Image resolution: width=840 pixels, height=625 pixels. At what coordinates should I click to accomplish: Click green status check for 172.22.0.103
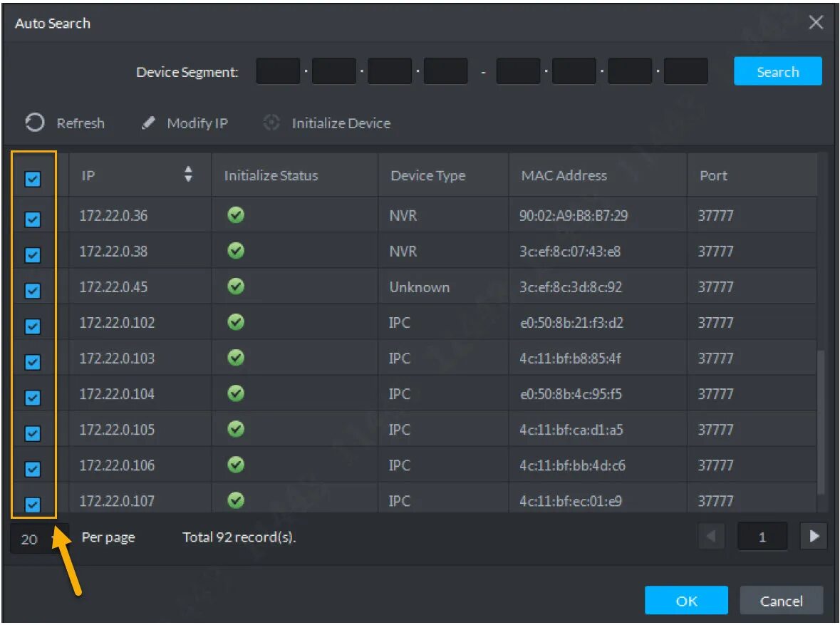236,358
